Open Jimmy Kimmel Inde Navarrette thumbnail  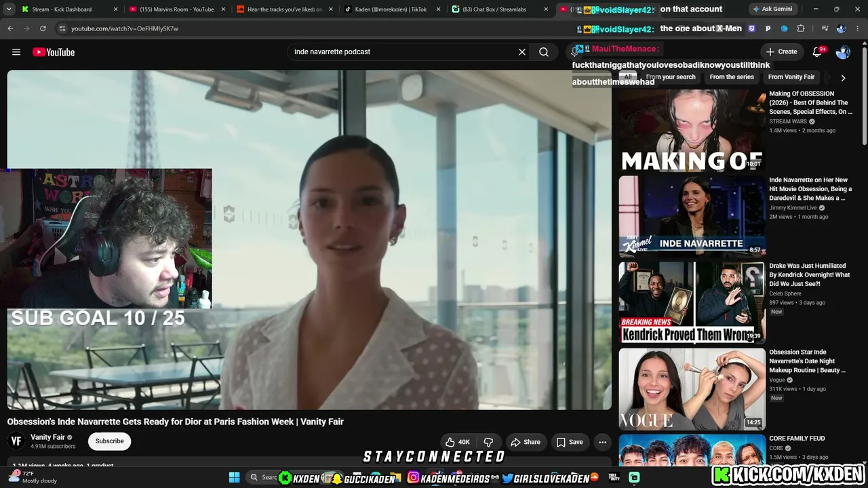[692, 217]
